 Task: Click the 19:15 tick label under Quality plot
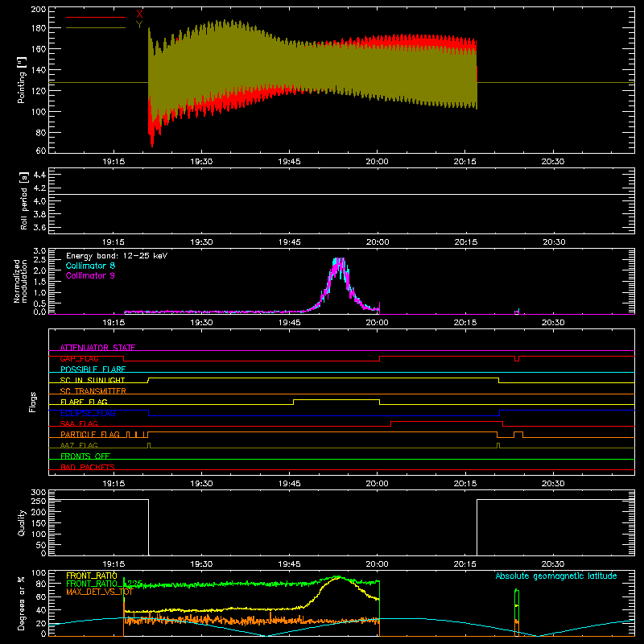click(114, 564)
